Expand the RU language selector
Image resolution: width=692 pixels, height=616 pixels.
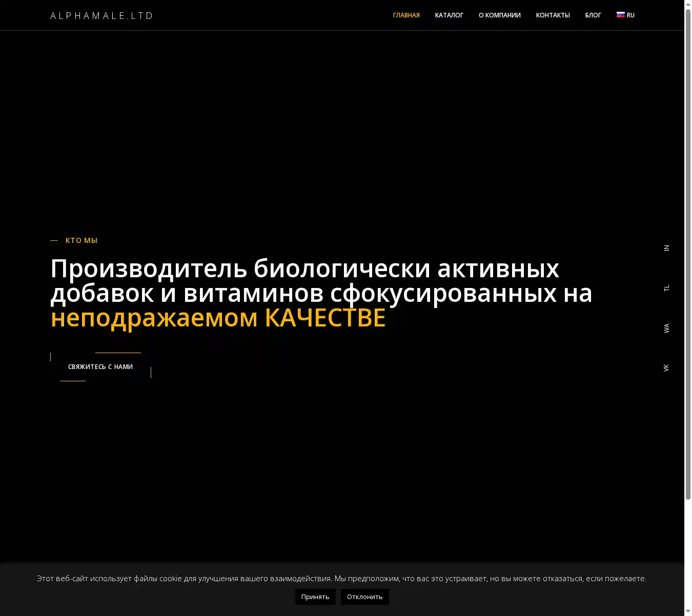(630, 15)
